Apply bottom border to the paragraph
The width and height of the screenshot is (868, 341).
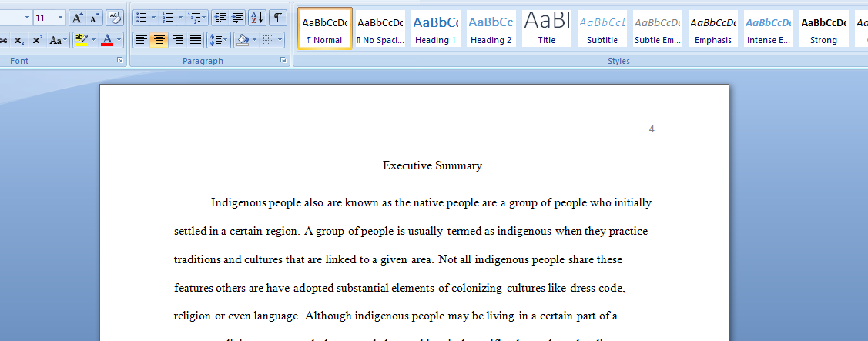point(268,40)
